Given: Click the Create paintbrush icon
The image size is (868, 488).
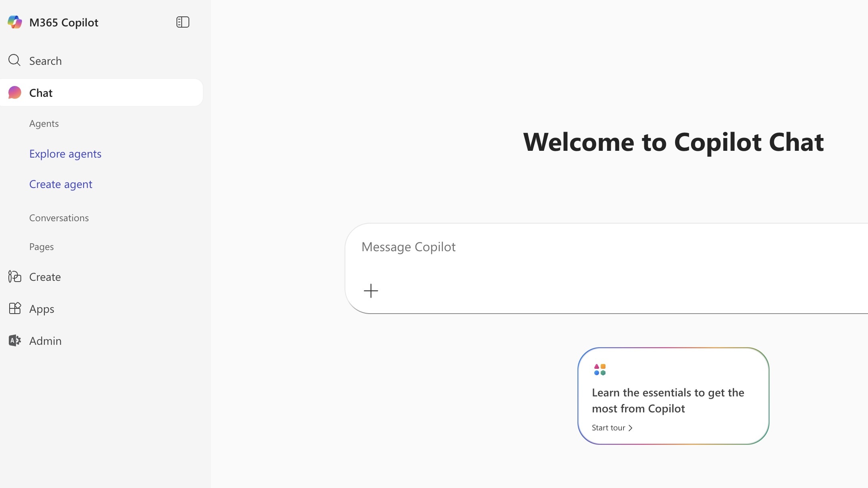Looking at the screenshot, I should coord(15,276).
